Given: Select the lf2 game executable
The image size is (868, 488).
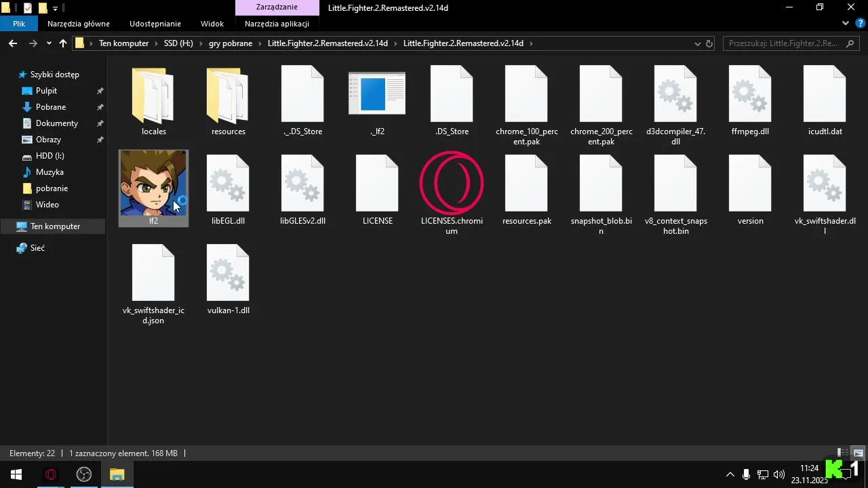Looking at the screenshot, I should coord(153,188).
